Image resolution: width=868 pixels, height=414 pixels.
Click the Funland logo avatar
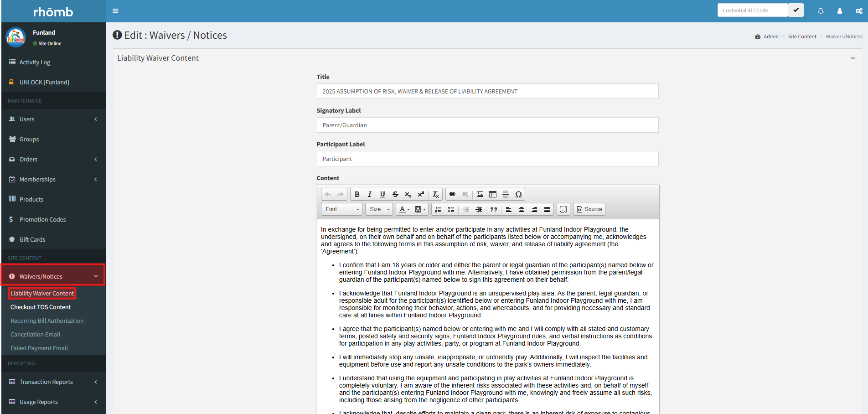16,37
